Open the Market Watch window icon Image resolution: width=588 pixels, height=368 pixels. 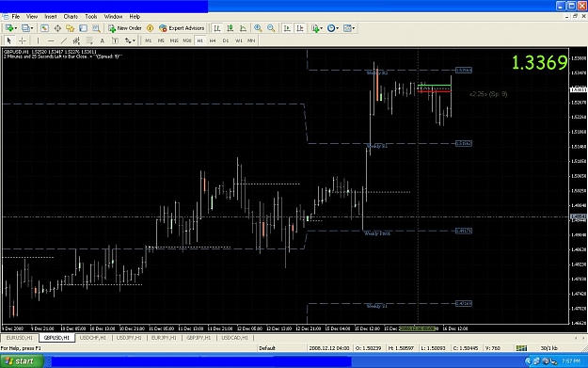44,28
